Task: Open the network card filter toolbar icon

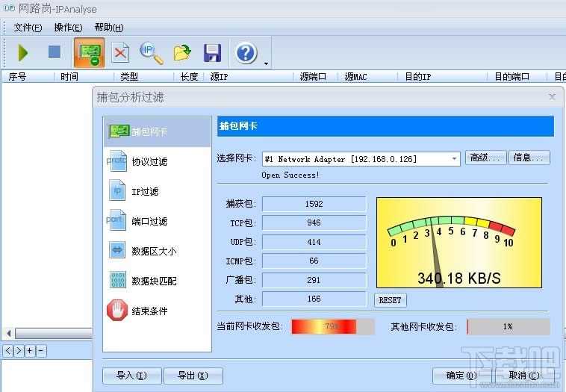Action: coord(89,53)
